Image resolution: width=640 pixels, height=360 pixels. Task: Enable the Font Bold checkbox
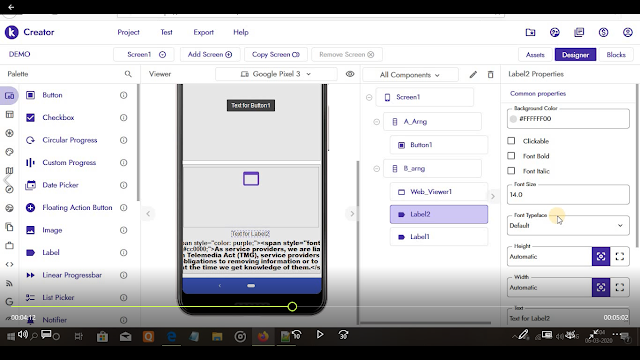point(511,156)
